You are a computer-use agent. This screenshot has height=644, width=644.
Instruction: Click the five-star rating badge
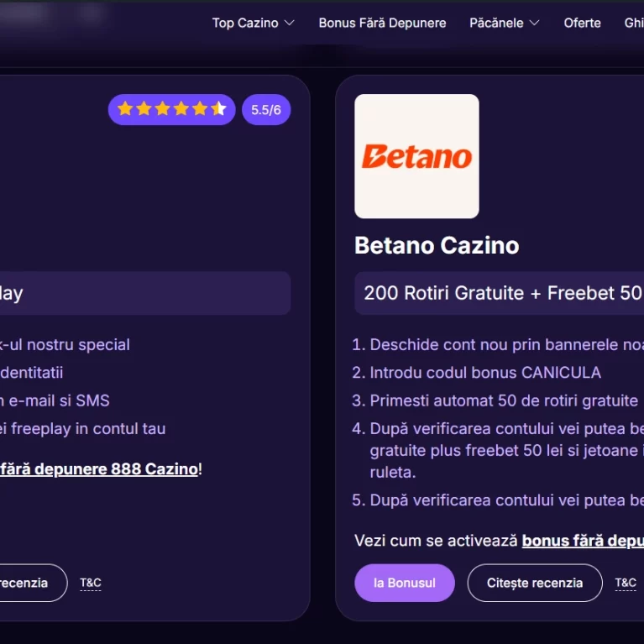point(171,110)
